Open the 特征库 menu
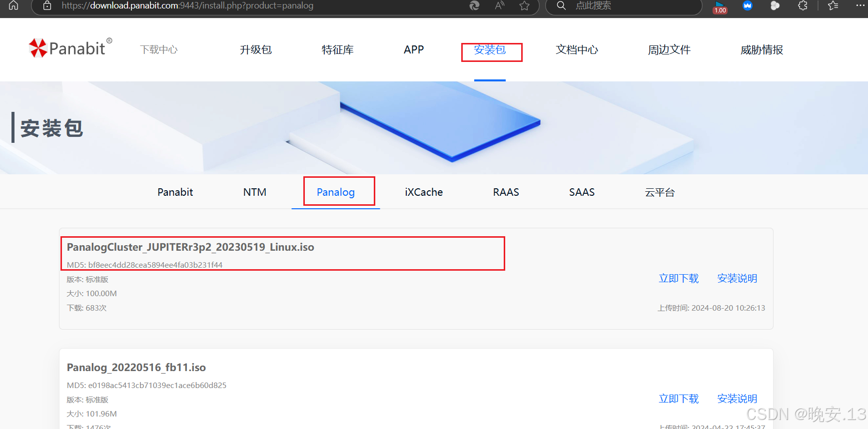The height and width of the screenshot is (429, 868). (x=337, y=49)
